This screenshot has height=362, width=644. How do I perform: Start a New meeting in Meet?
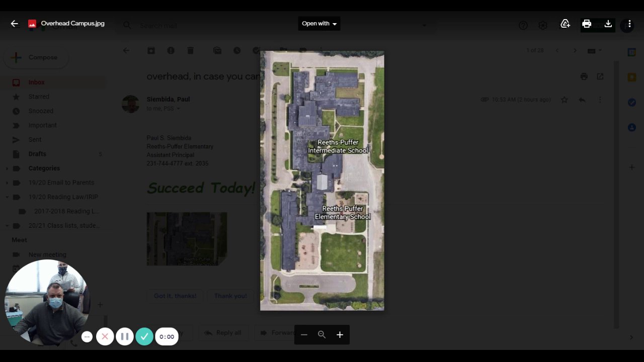[47, 254]
